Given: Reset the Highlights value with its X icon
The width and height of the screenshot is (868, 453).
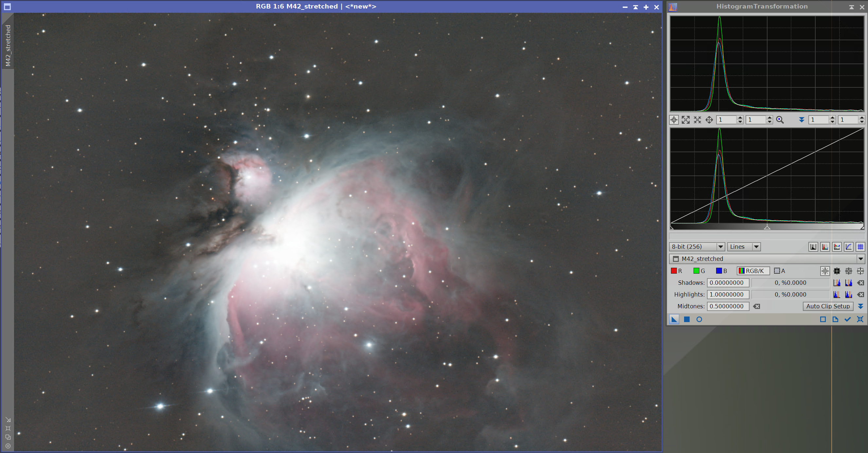Looking at the screenshot, I should 860,295.
